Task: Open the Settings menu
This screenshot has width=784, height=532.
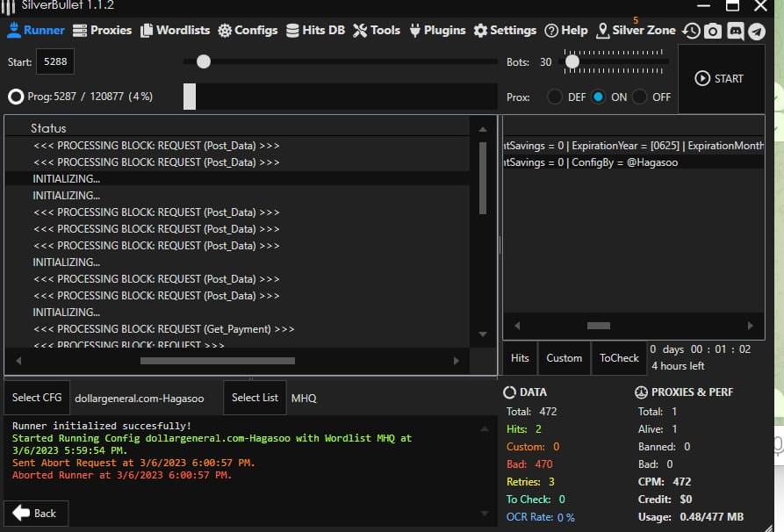Action: (505, 30)
